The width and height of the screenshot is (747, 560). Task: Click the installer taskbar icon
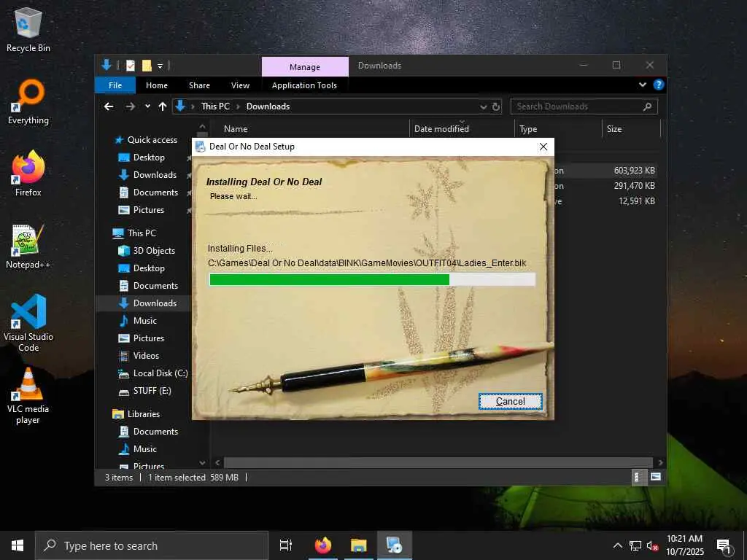[x=394, y=545]
